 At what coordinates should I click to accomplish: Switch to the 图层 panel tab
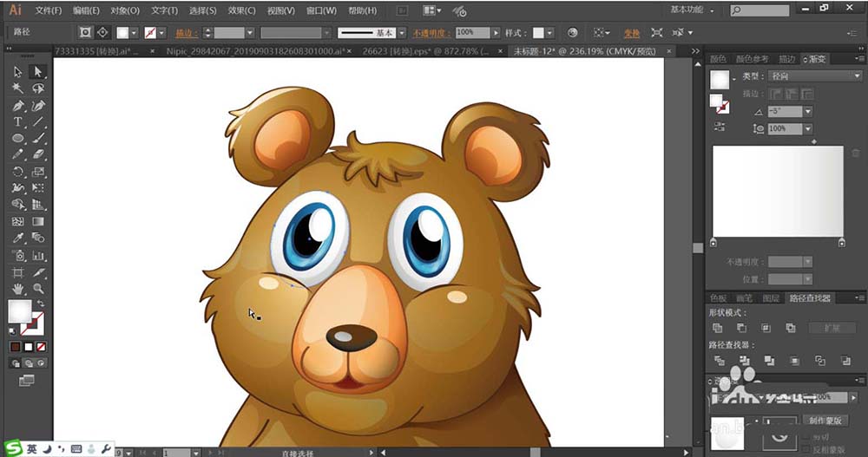coord(771,298)
